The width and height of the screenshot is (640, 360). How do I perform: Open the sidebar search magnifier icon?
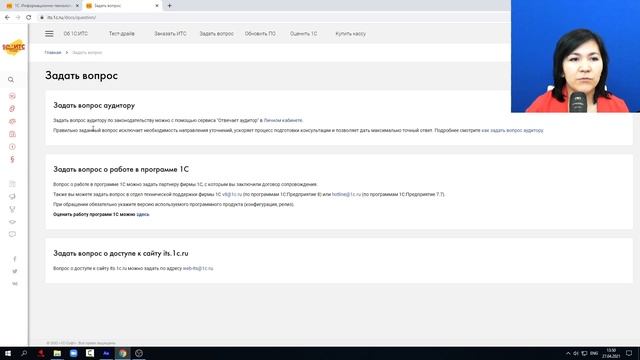[11, 80]
